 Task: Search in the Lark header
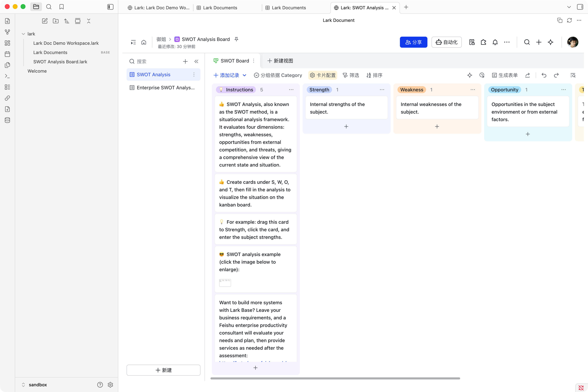tap(527, 42)
